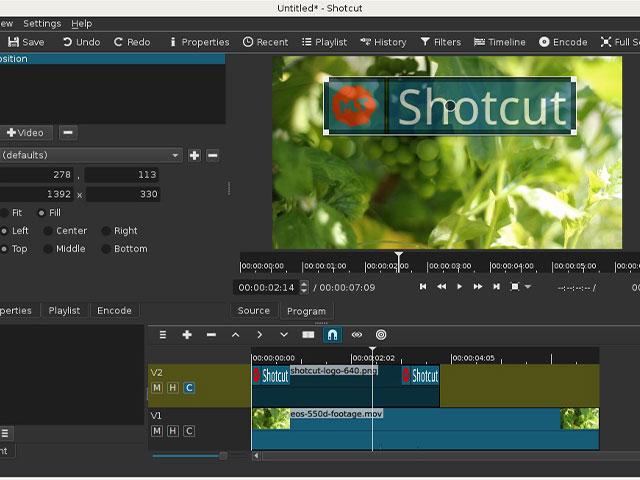Remove the selected filter with minus button
The height and width of the screenshot is (480, 640).
tap(68, 133)
